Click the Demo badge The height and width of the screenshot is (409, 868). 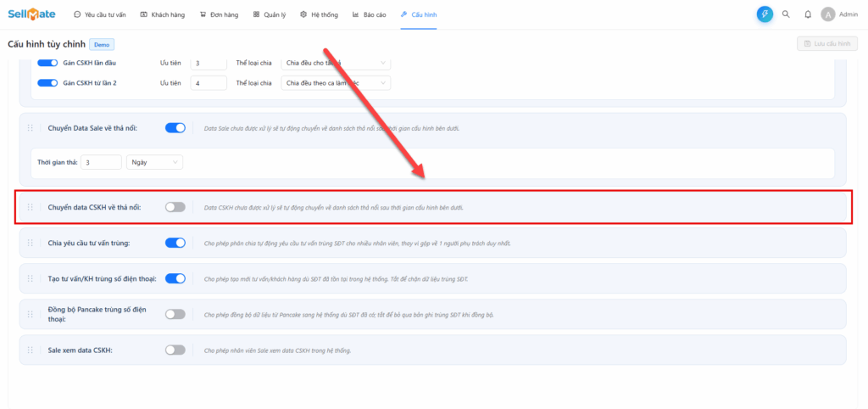(x=102, y=44)
